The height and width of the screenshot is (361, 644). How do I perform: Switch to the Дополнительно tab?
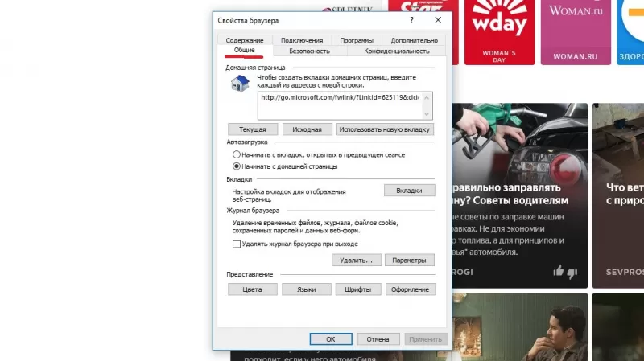tap(414, 40)
